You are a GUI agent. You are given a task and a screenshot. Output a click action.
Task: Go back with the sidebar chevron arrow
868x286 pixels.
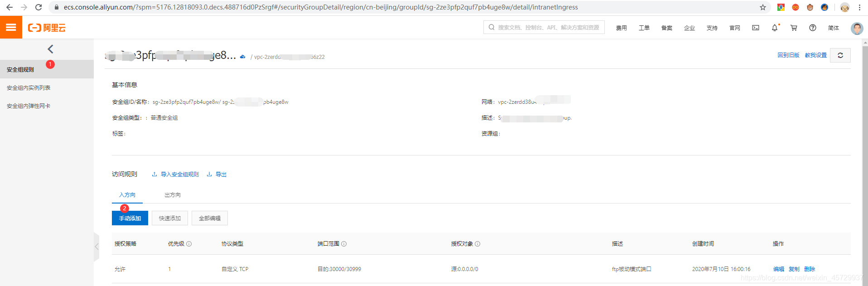tap(50, 49)
